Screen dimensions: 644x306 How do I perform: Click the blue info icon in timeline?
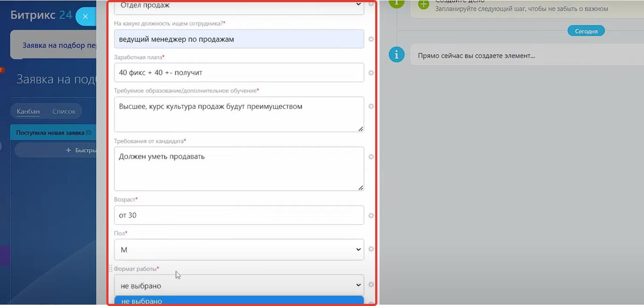[396, 55]
